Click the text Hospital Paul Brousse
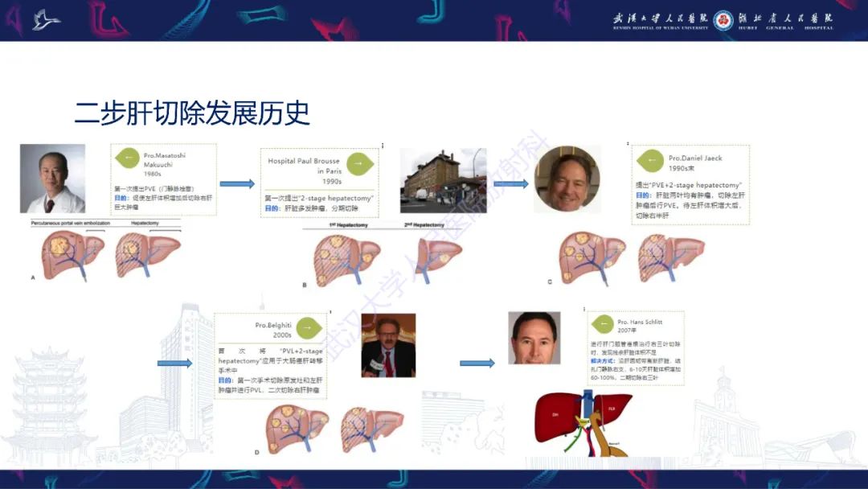 (304, 161)
